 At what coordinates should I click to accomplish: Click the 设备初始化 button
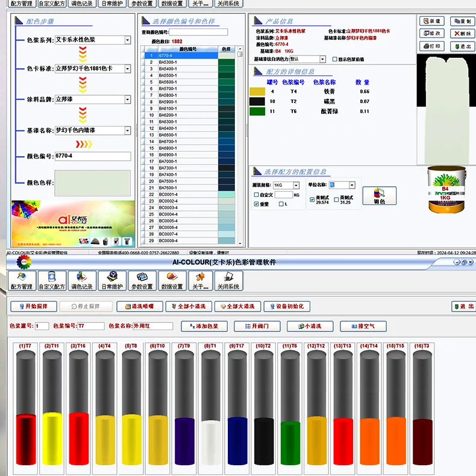coord(287,306)
